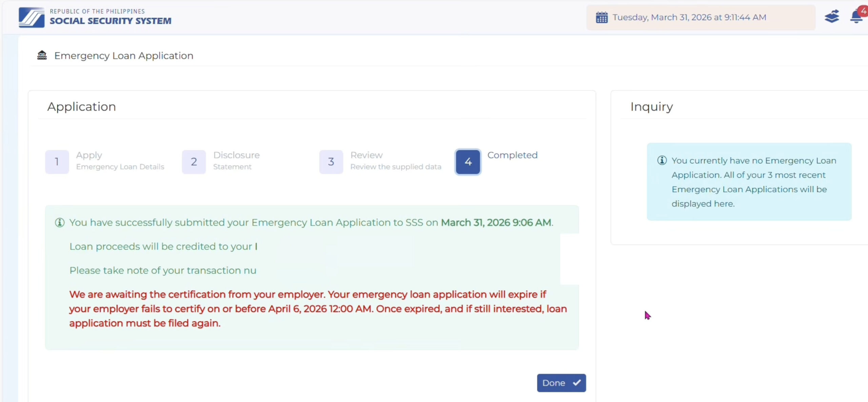Click the 'no Emergency Loan Application' inquiry notice
Screen dimensions: 868x402
tap(749, 182)
